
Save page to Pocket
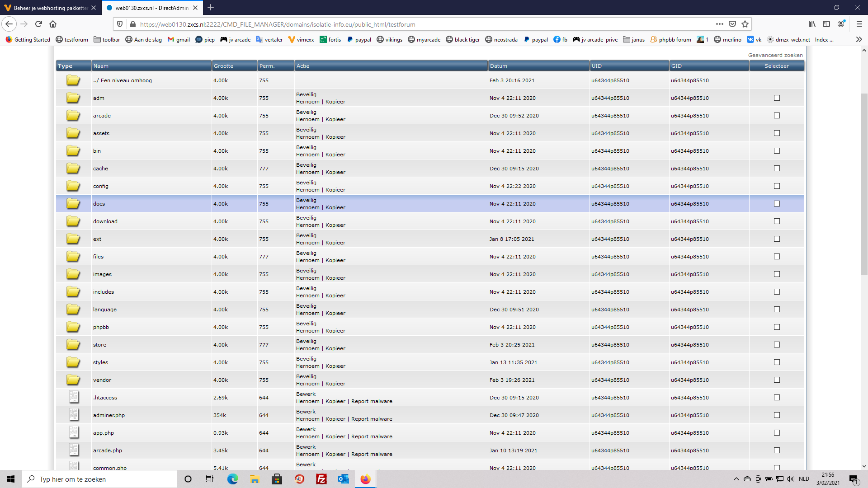pyautogui.click(x=732, y=24)
